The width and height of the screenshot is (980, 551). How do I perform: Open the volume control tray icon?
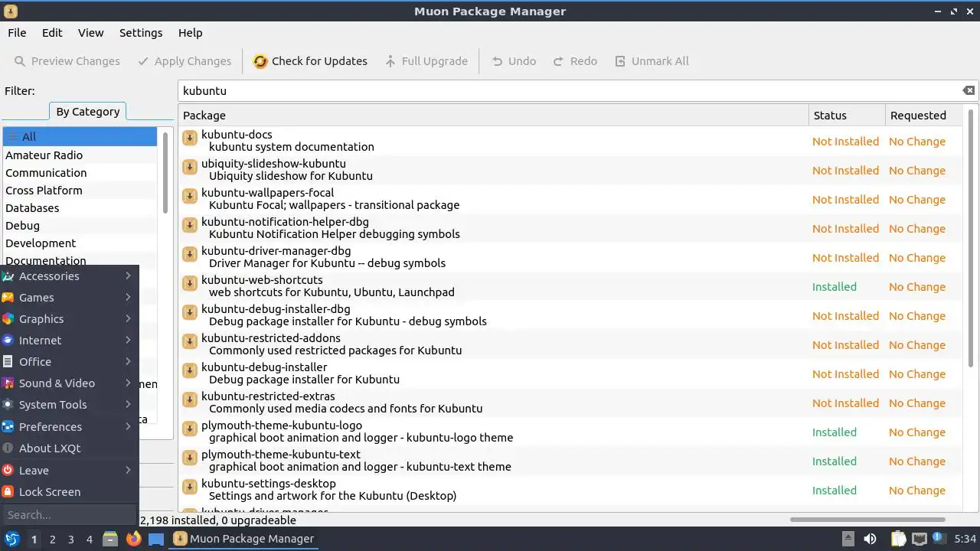pos(870,539)
